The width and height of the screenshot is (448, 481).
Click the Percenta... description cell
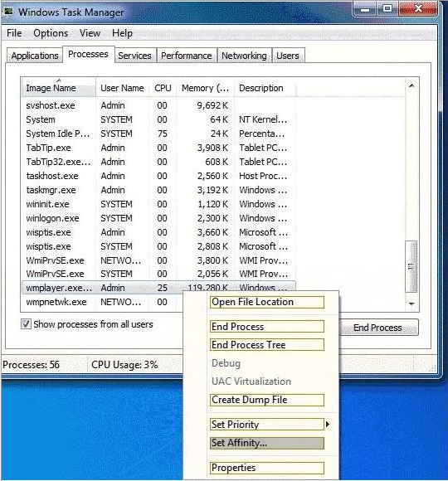point(261,134)
